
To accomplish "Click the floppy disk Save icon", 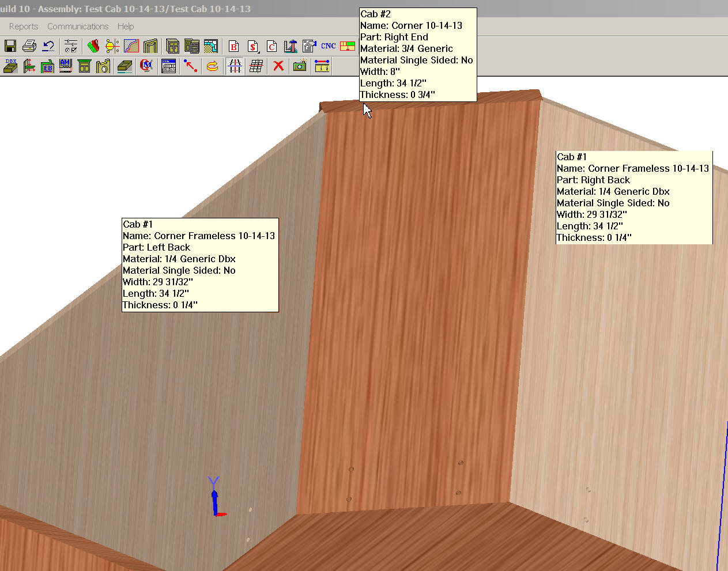I will tap(10, 46).
